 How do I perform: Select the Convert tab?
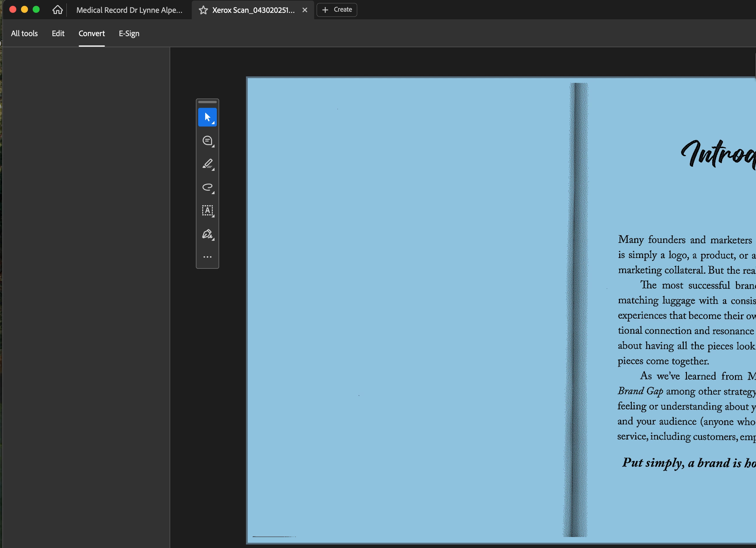click(91, 33)
